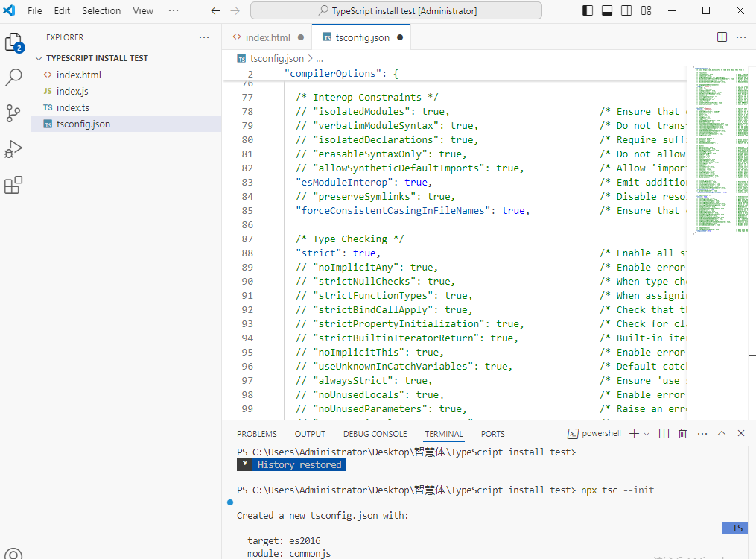
Task: Switch to the PORTS panel tab
Action: tap(493, 434)
